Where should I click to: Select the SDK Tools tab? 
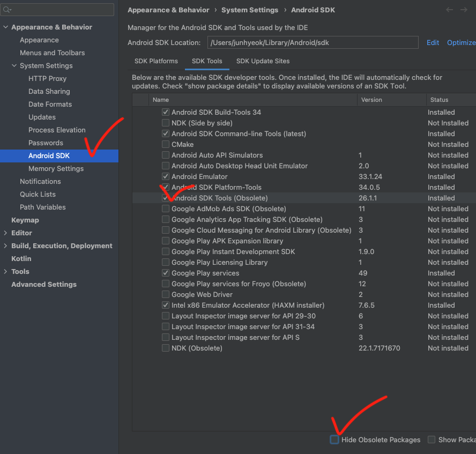pyautogui.click(x=207, y=61)
